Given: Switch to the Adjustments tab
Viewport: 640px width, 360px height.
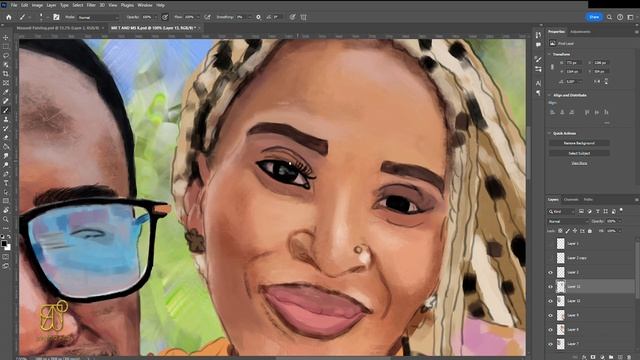Looking at the screenshot, I should [x=580, y=31].
